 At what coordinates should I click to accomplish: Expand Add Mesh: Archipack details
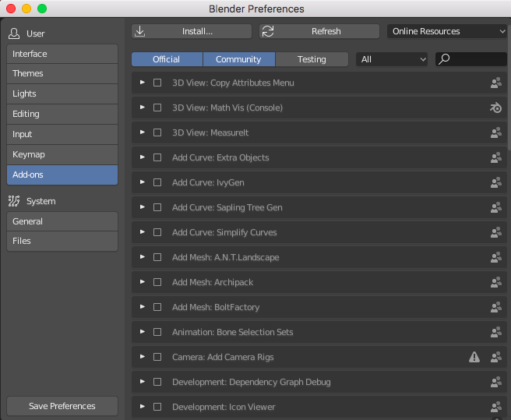(143, 282)
